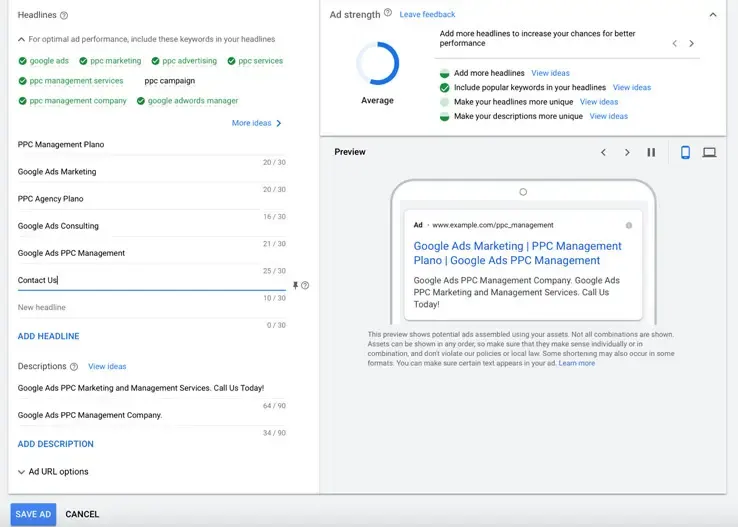The width and height of the screenshot is (738, 527).
Task: Click the empty 'New headline' field
Action: (x=152, y=308)
